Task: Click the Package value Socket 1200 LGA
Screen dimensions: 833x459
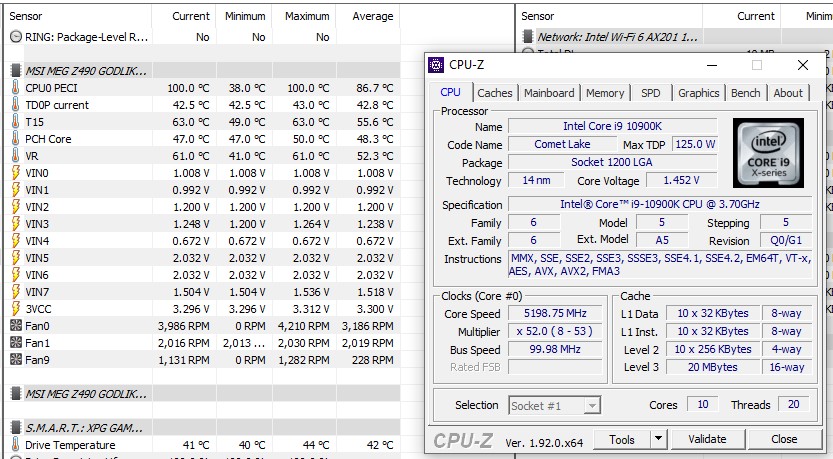Action: [x=613, y=162]
